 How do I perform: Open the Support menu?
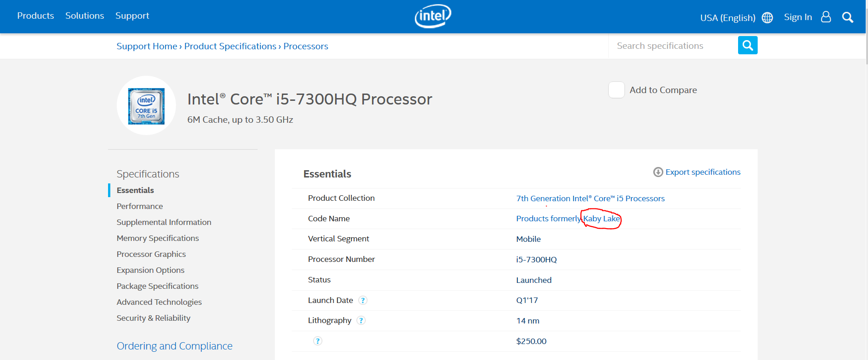(x=132, y=16)
